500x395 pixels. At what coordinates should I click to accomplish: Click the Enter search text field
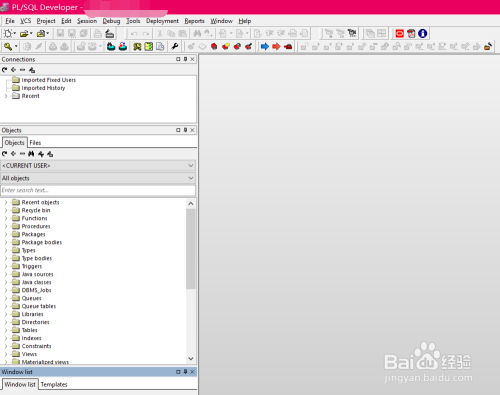tap(98, 190)
